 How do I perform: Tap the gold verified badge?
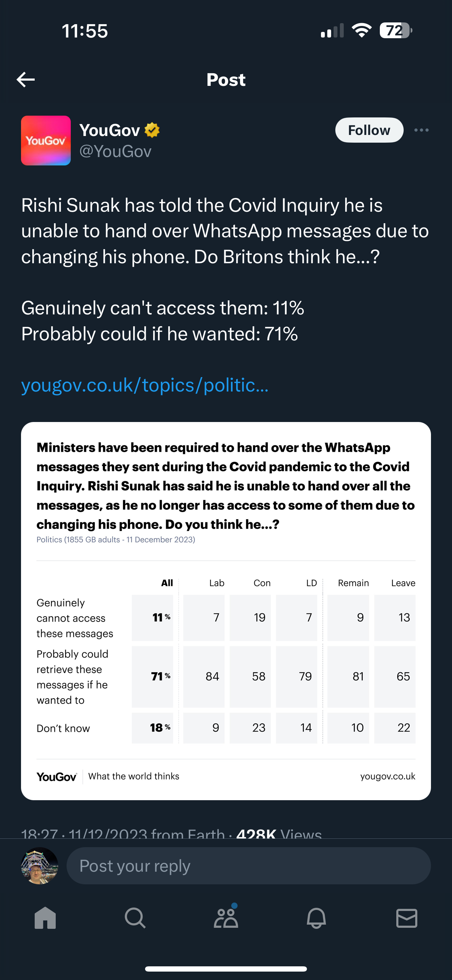tap(152, 130)
